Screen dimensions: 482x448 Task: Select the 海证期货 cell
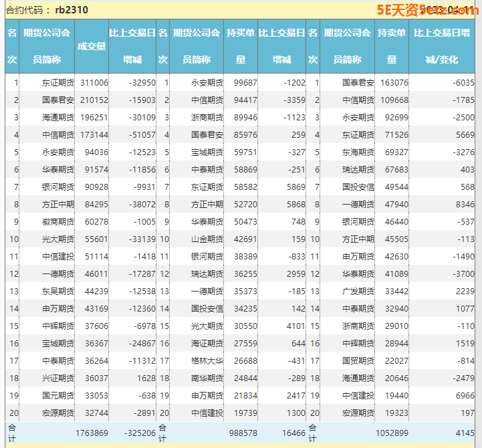[207, 343]
